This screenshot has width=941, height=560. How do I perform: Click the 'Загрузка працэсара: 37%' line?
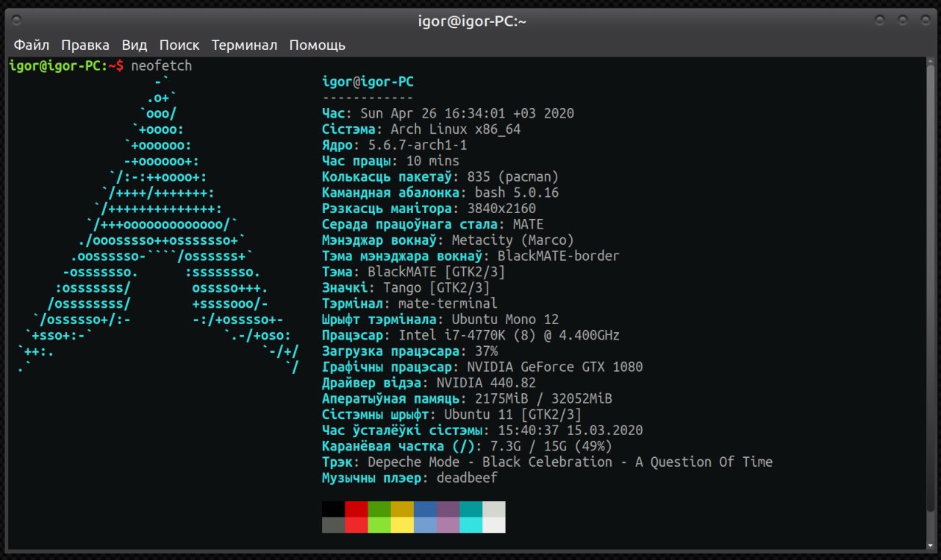409,351
